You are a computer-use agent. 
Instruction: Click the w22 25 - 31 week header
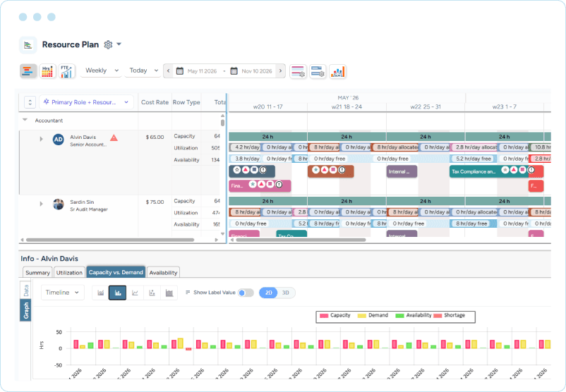pyautogui.click(x=426, y=107)
